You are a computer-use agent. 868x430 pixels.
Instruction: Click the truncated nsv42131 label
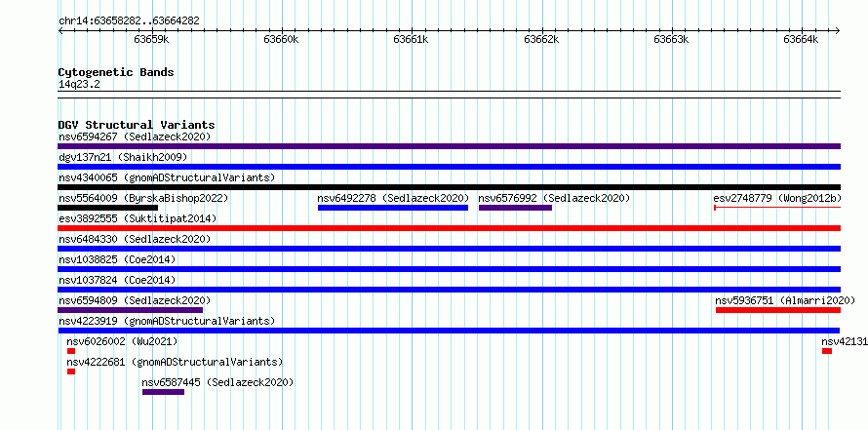(x=845, y=341)
